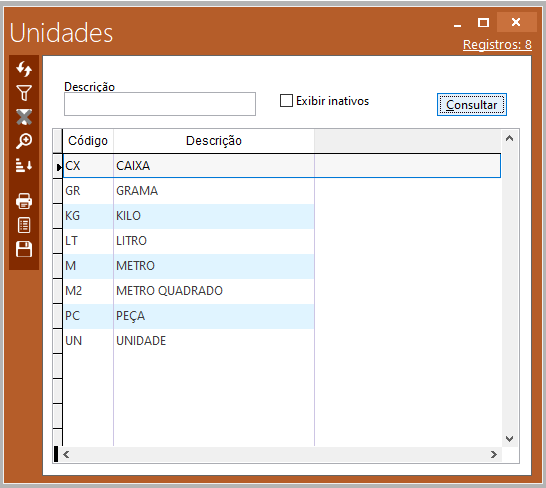546x488 pixels.
Task: Click the refresh arrows icon in sidebar
Action: coord(24,69)
